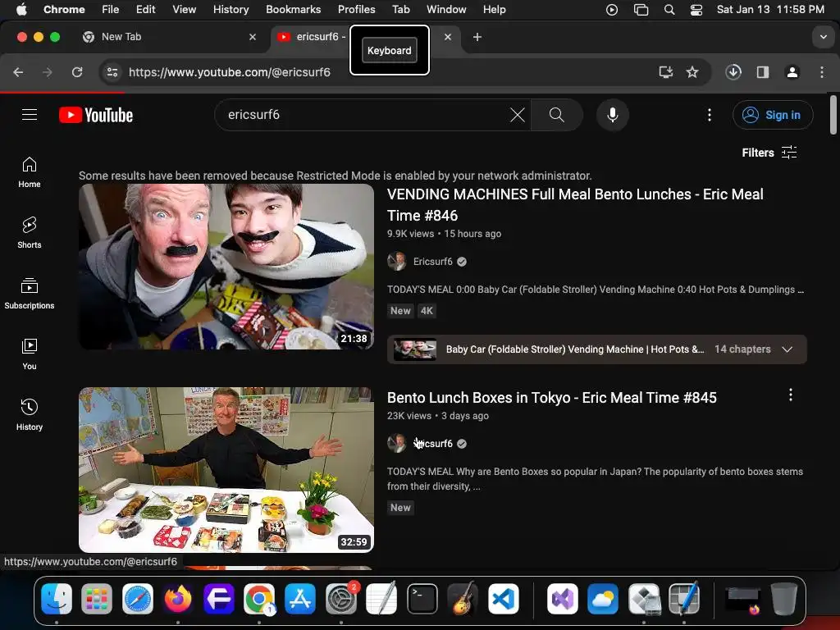Click the magnifier search button
The width and height of the screenshot is (840, 630).
click(x=557, y=115)
